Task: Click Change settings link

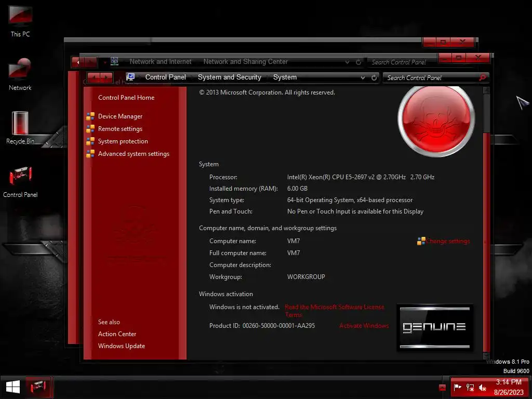Action: point(448,241)
